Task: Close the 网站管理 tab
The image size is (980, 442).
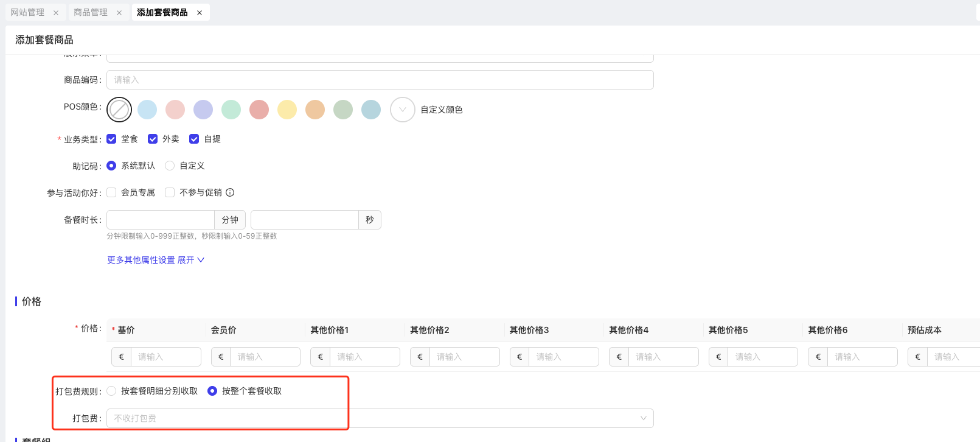Action: coord(56,13)
